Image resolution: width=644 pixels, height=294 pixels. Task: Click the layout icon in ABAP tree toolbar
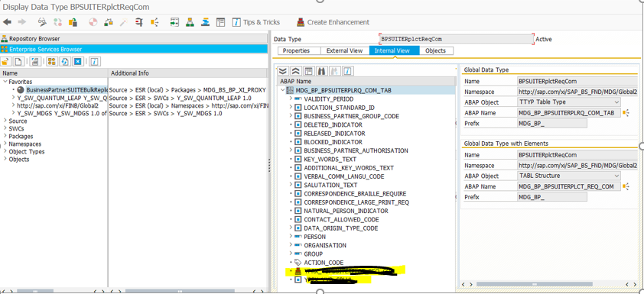(308, 71)
